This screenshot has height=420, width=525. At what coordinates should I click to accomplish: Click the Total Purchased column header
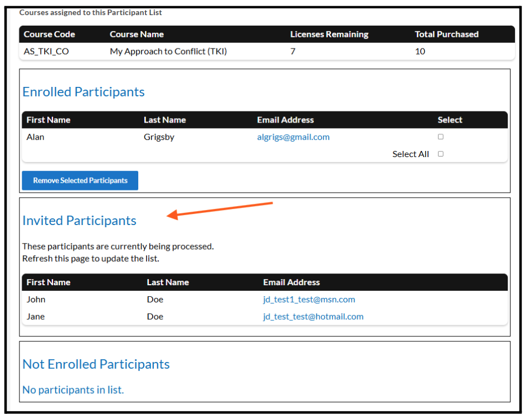point(446,35)
